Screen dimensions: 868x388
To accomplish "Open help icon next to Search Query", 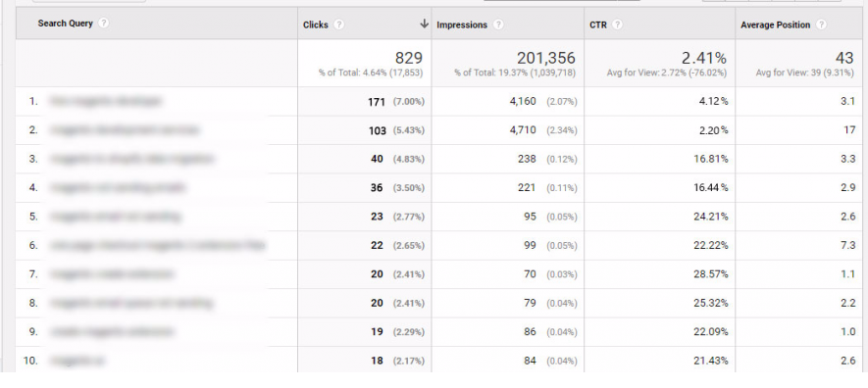I will pyautogui.click(x=104, y=24).
